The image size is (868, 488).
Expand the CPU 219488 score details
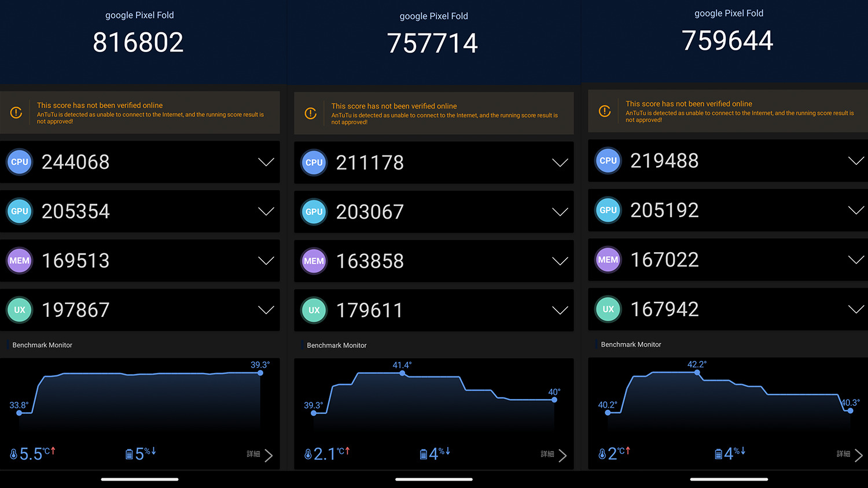[855, 161]
